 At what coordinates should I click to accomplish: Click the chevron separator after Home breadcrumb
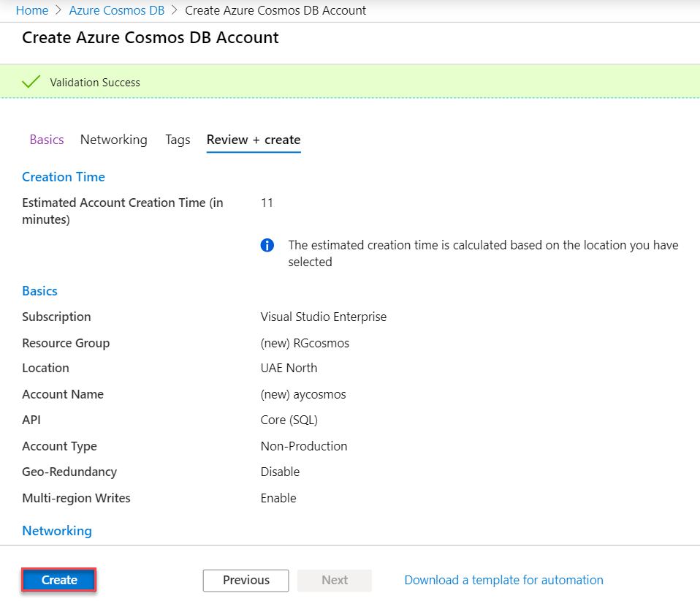(58, 10)
